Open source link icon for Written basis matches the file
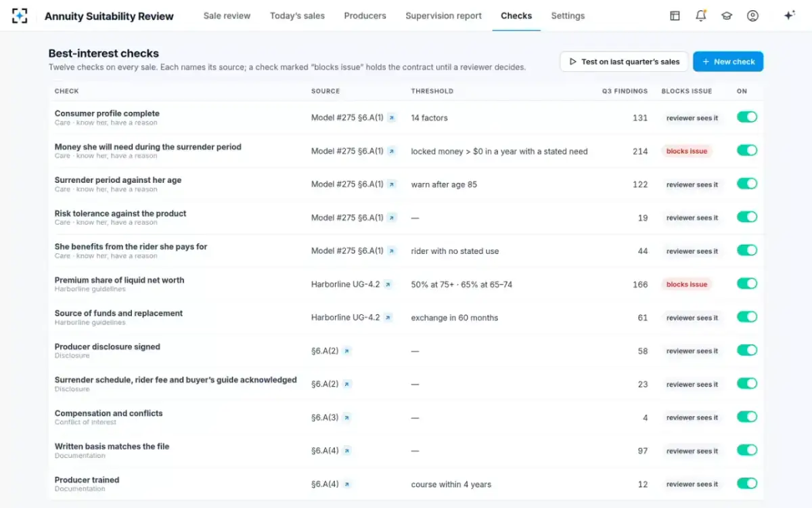 [346, 450]
